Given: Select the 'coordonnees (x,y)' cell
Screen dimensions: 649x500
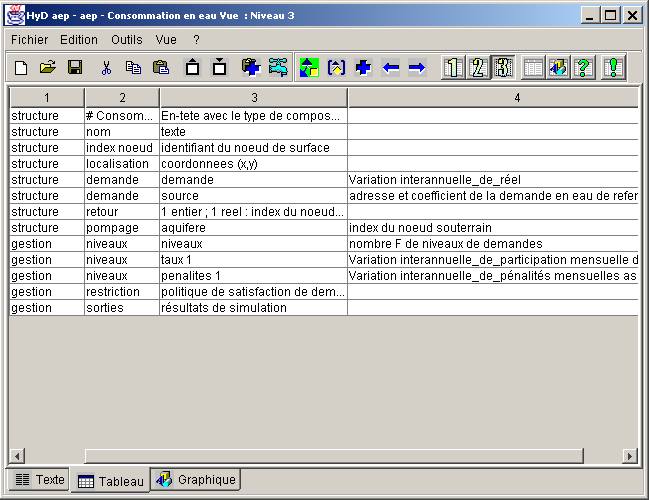Looking at the screenshot, I should click(x=253, y=164).
